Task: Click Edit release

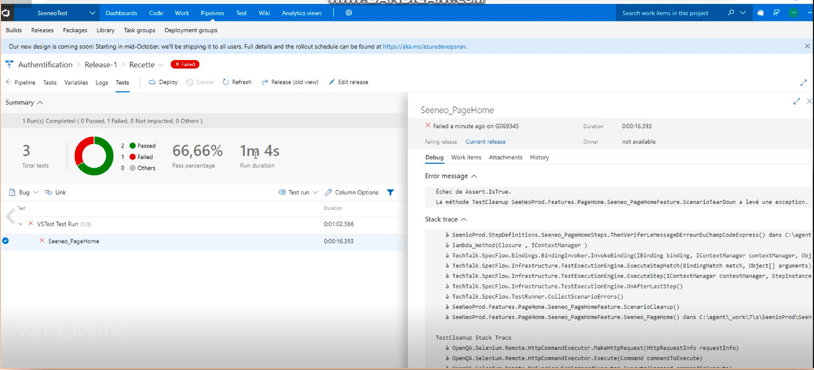Action: coord(348,82)
